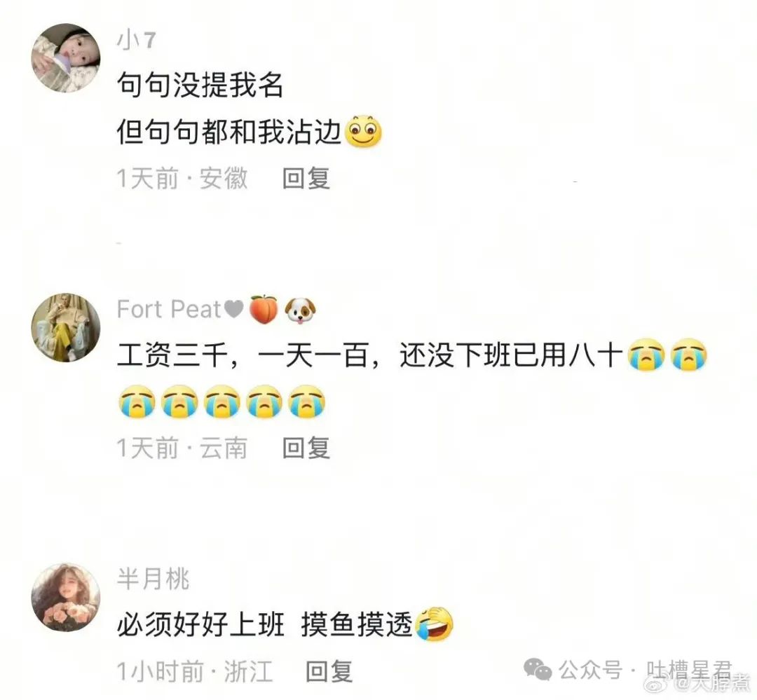Click the last crying emoji in second row
Image resolution: width=757 pixels, height=700 pixels.
[306, 402]
